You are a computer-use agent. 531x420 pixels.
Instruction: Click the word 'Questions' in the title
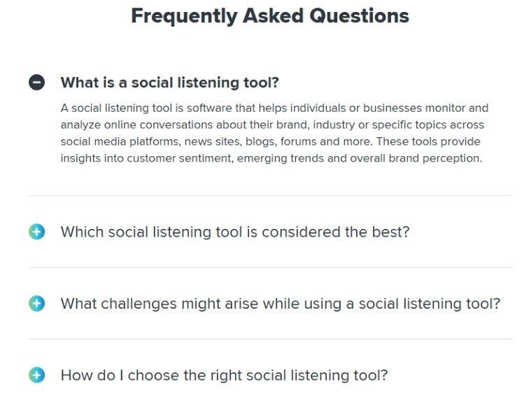(x=360, y=16)
